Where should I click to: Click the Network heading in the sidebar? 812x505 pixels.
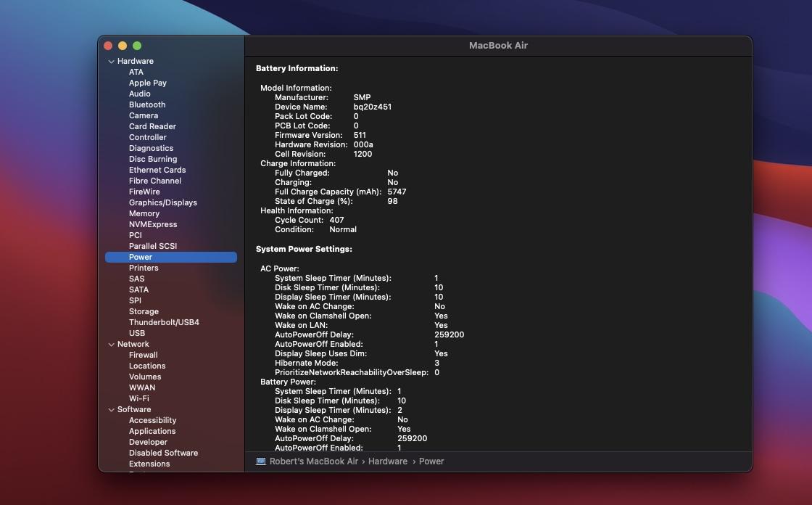(133, 344)
